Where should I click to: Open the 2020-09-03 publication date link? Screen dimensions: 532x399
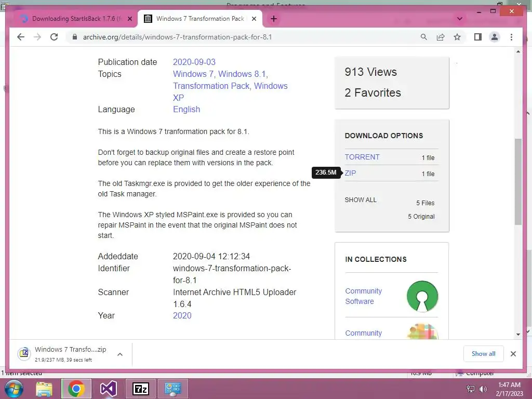[194, 62]
